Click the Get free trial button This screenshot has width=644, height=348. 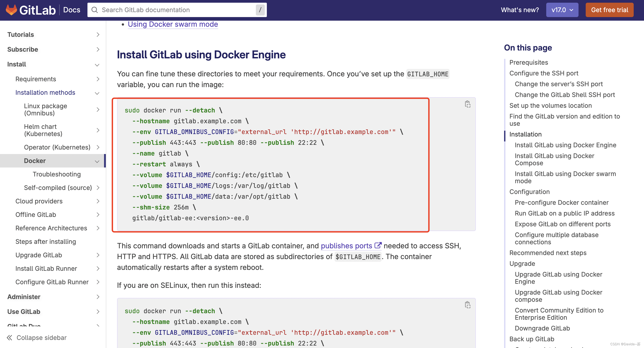(609, 10)
